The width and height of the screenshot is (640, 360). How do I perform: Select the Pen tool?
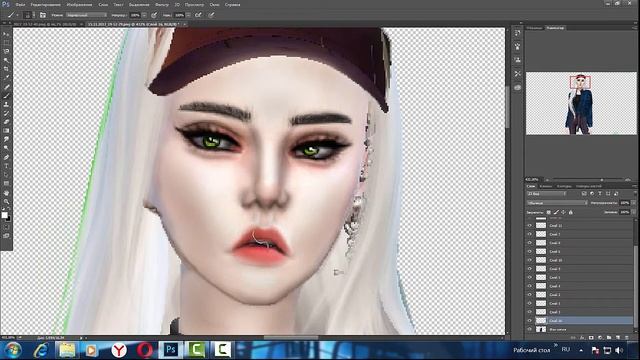point(6,157)
